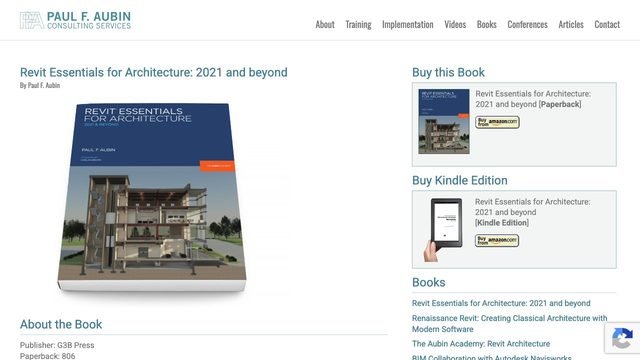Go to the Articles page
Image resolution: width=640 pixels, height=360 pixels.
tap(571, 24)
